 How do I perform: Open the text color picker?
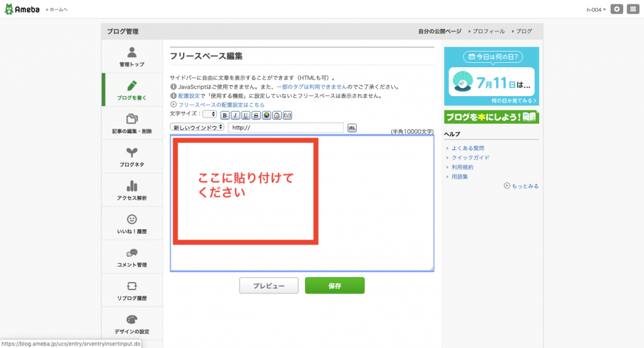coord(266,115)
